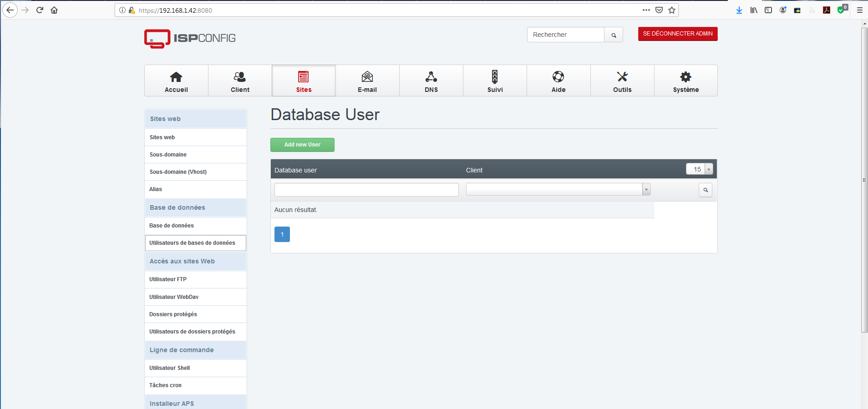This screenshot has width=868, height=409.
Task: Open Sous-domaine sidebar item
Action: (196, 155)
